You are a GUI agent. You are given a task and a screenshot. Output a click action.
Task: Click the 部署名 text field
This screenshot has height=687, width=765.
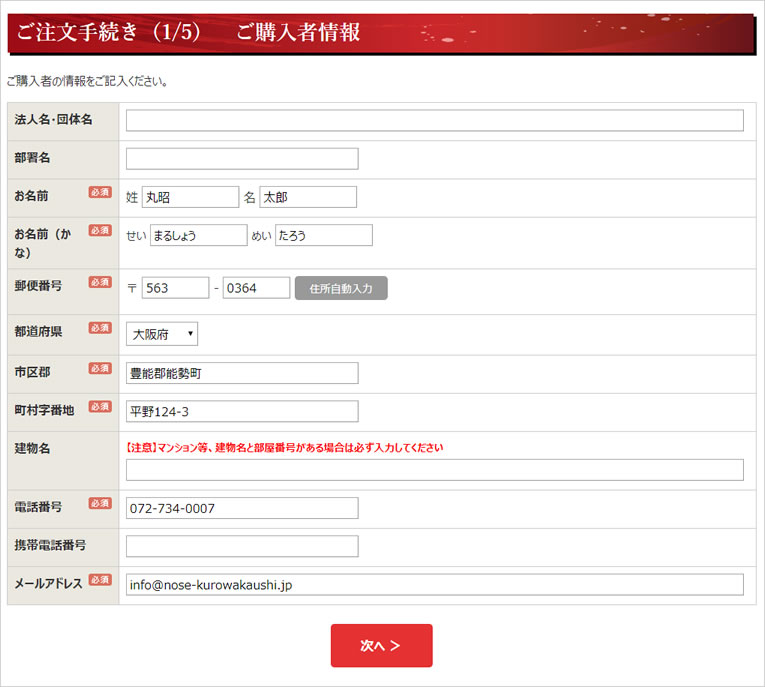tap(241, 159)
